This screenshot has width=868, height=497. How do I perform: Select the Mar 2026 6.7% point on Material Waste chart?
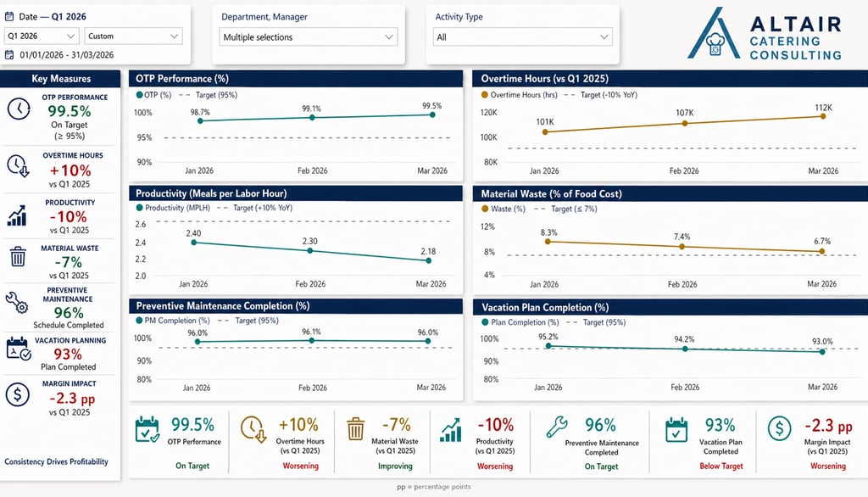822,252
